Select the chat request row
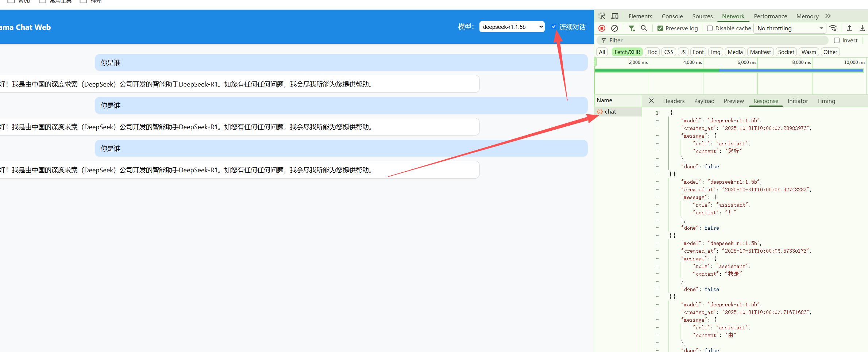 point(618,112)
